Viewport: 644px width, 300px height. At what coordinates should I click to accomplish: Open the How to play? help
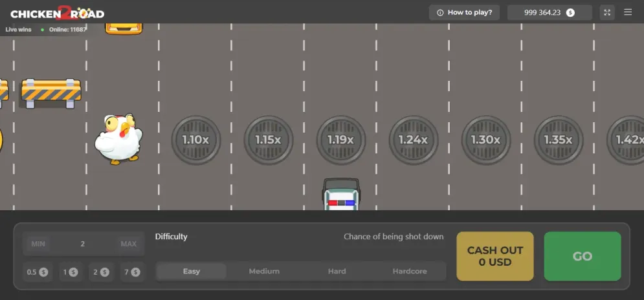[464, 12]
